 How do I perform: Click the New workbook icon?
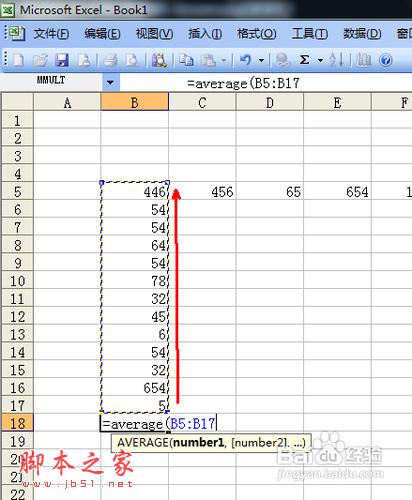[19, 60]
